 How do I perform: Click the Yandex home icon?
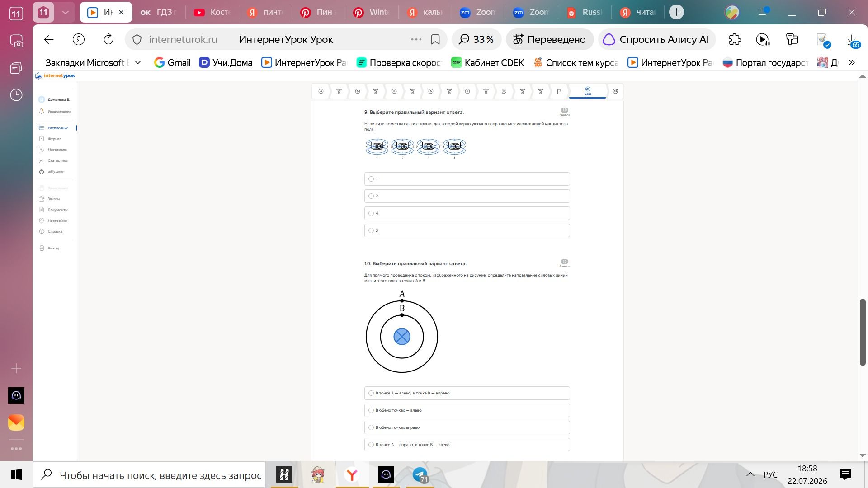pyautogui.click(x=79, y=40)
